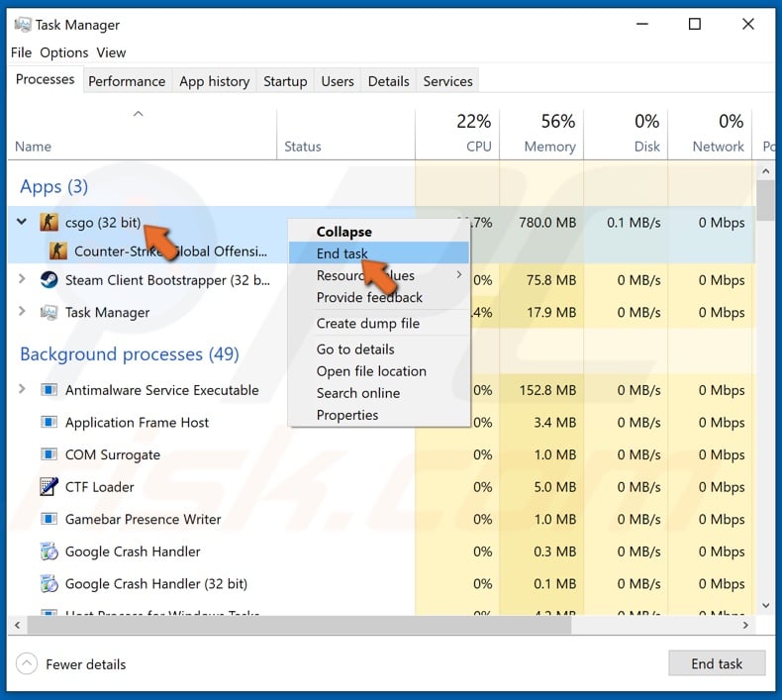
Task: Click the Antimalware Service Executable icon
Action: 49,390
